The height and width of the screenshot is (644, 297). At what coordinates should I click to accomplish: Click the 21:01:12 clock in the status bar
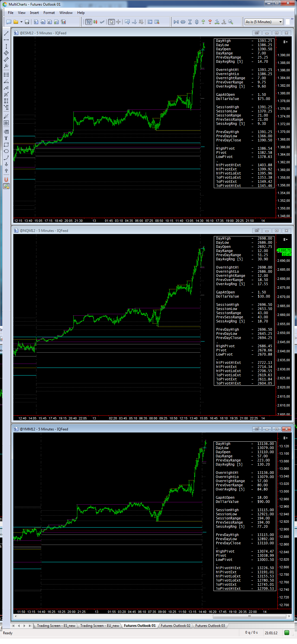(271, 633)
